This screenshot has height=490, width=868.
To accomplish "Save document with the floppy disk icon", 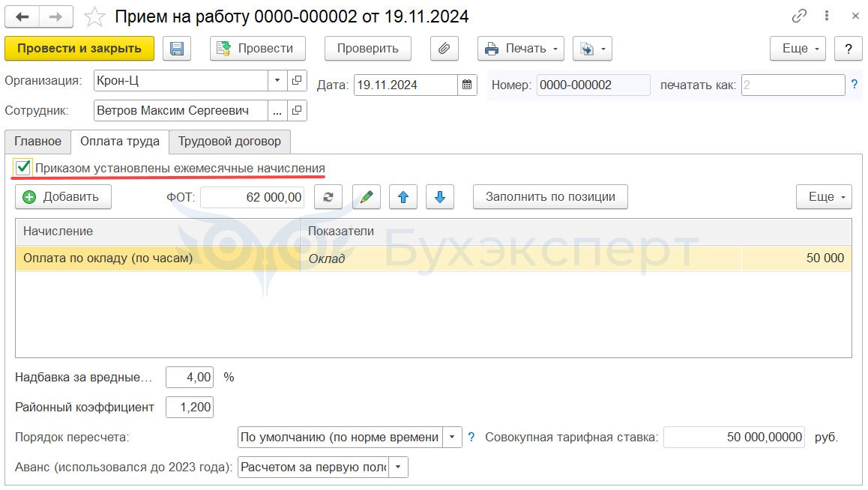I will click(x=177, y=49).
